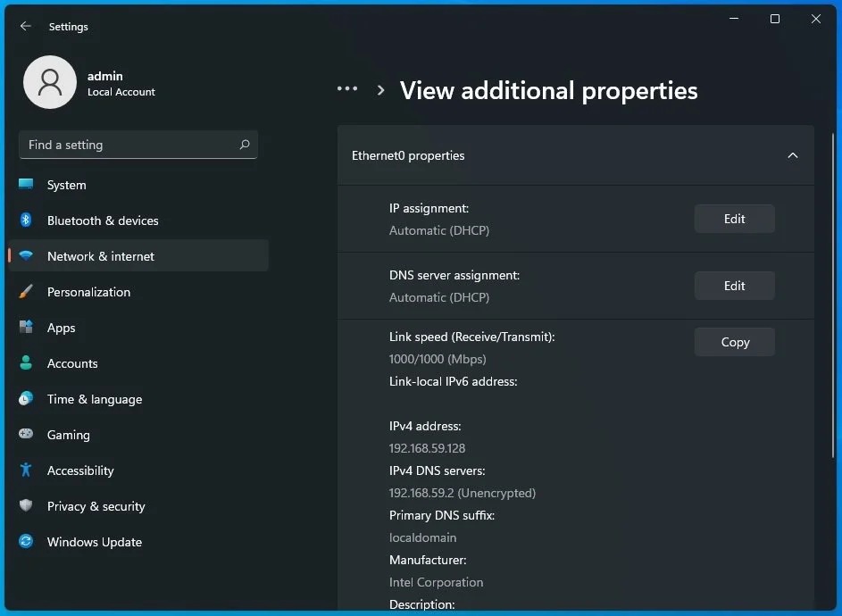Open Personalization settings

point(138,292)
